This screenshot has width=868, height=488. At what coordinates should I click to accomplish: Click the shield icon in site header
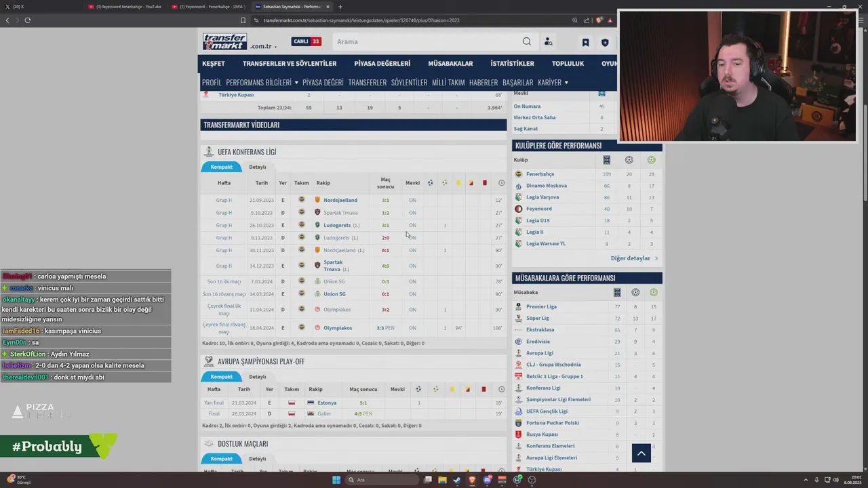[605, 42]
